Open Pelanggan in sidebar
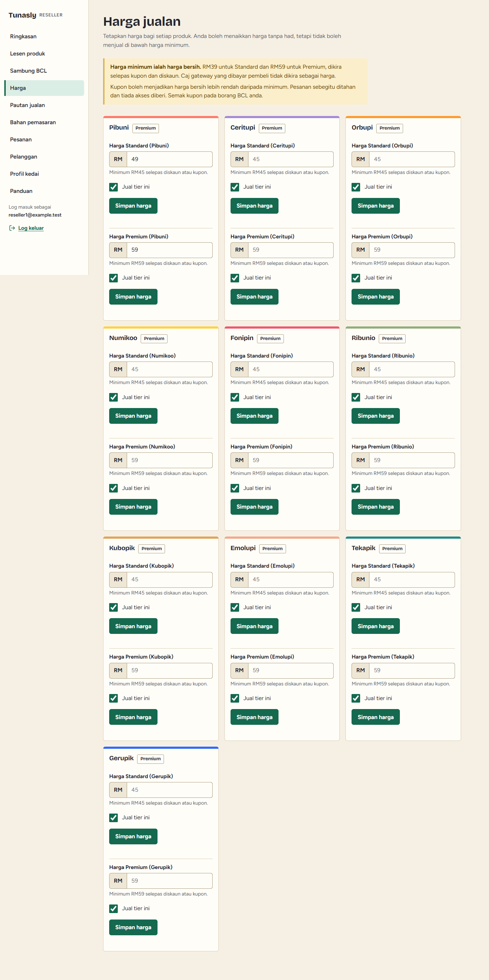489x980 pixels. 44,157
